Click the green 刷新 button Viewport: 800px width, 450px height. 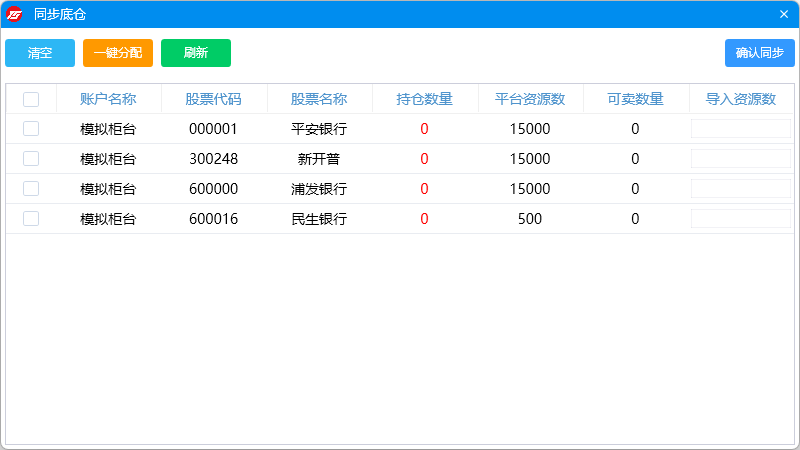(196, 53)
